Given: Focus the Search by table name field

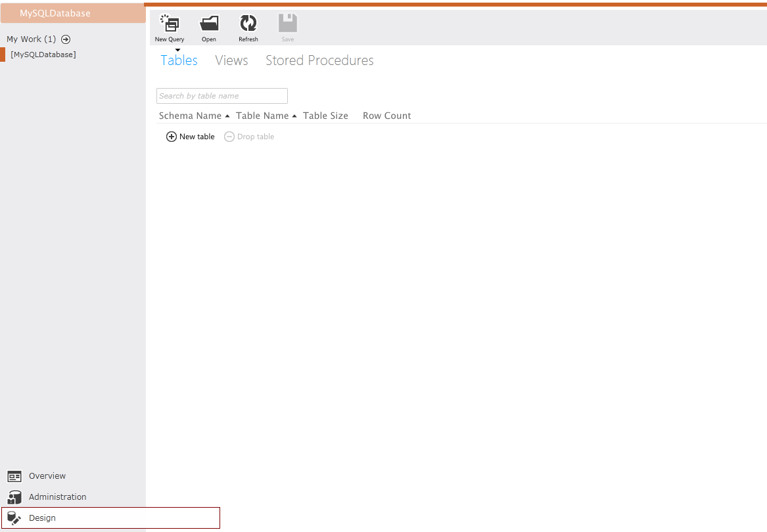Looking at the screenshot, I should (222, 96).
